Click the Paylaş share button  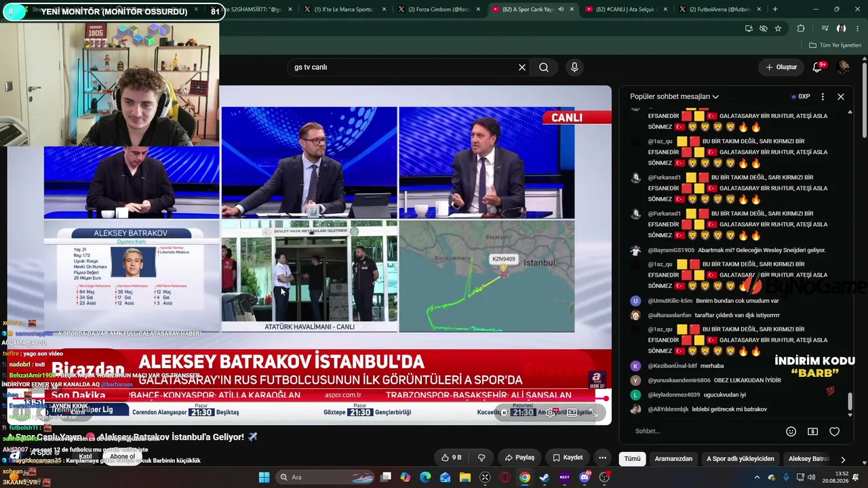coord(519,457)
